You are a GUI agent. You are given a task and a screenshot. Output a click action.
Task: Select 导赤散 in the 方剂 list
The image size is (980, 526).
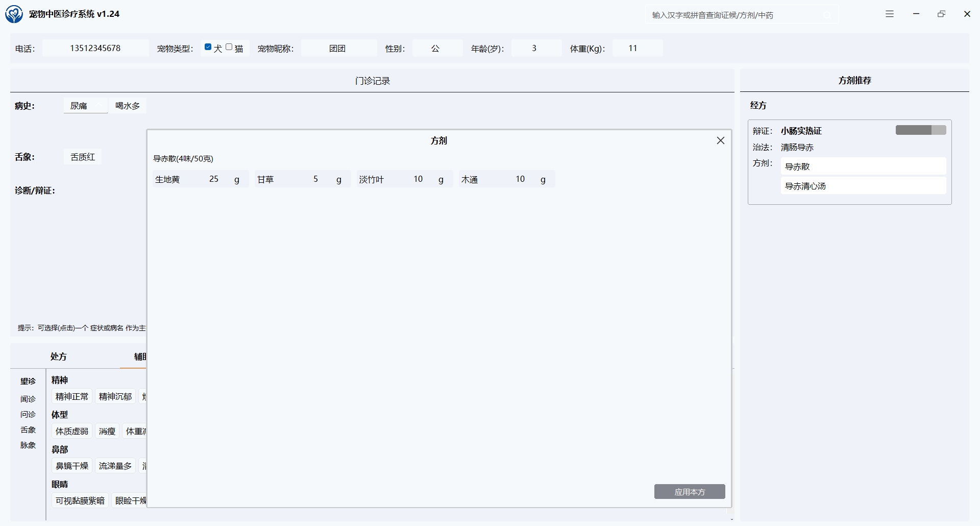pos(863,166)
